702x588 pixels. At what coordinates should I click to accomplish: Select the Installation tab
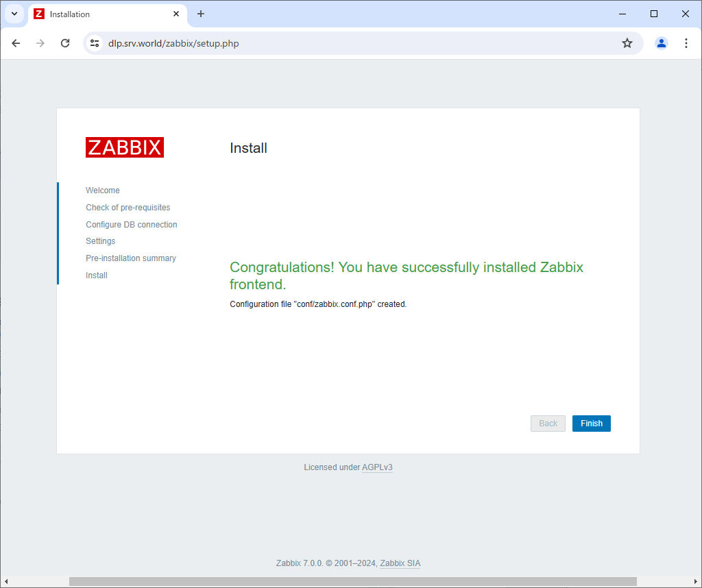(108, 14)
